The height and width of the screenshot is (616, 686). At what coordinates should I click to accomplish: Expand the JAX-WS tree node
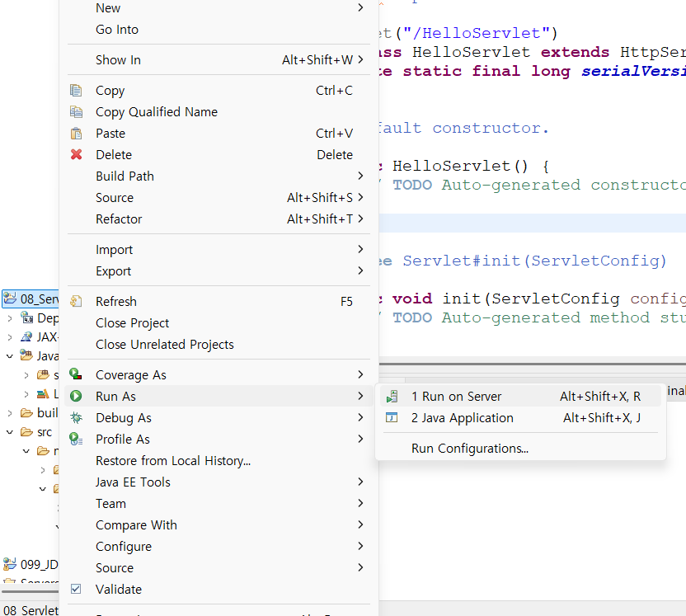click(10, 337)
